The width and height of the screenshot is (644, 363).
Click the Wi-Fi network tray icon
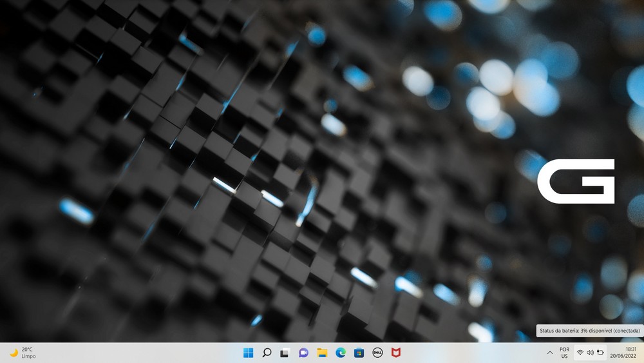[x=580, y=353]
